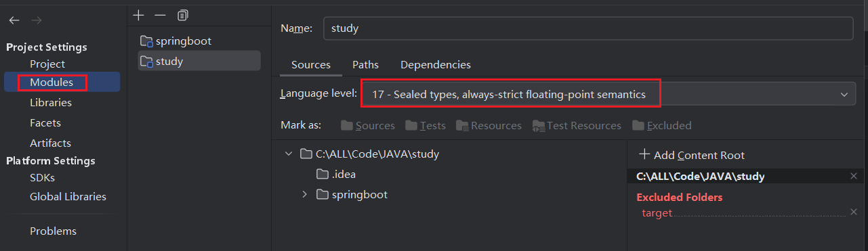Remove target from Excluded Folders

tap(853, 212)
